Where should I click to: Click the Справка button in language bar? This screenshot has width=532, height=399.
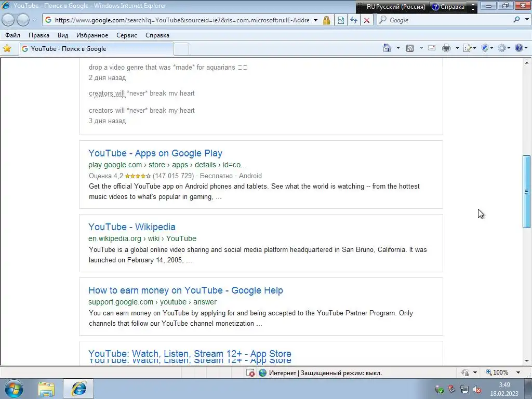(448, 6)
